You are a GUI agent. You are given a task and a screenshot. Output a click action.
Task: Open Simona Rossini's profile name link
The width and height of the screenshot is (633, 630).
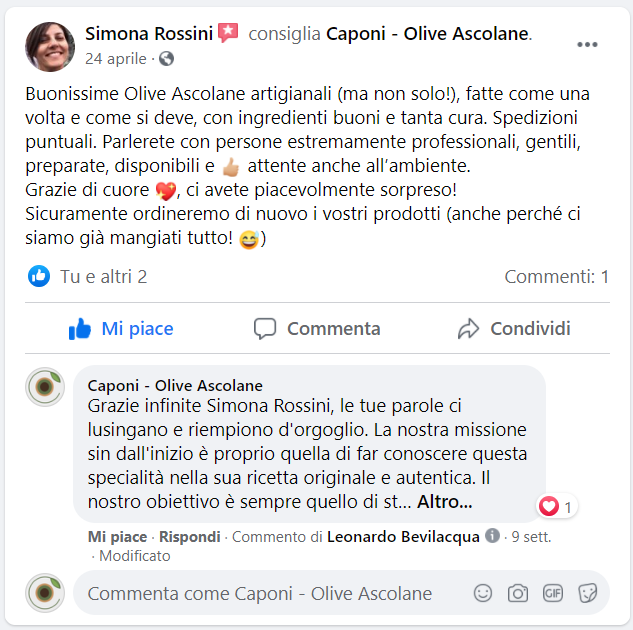click(149, 33)
